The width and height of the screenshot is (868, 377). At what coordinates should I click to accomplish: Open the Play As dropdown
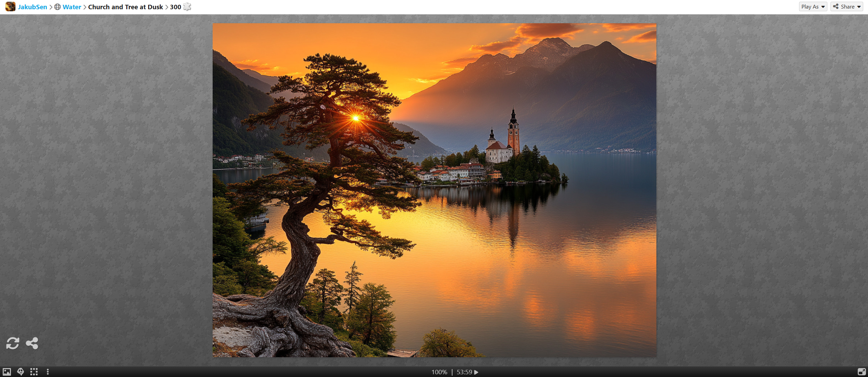813,6
